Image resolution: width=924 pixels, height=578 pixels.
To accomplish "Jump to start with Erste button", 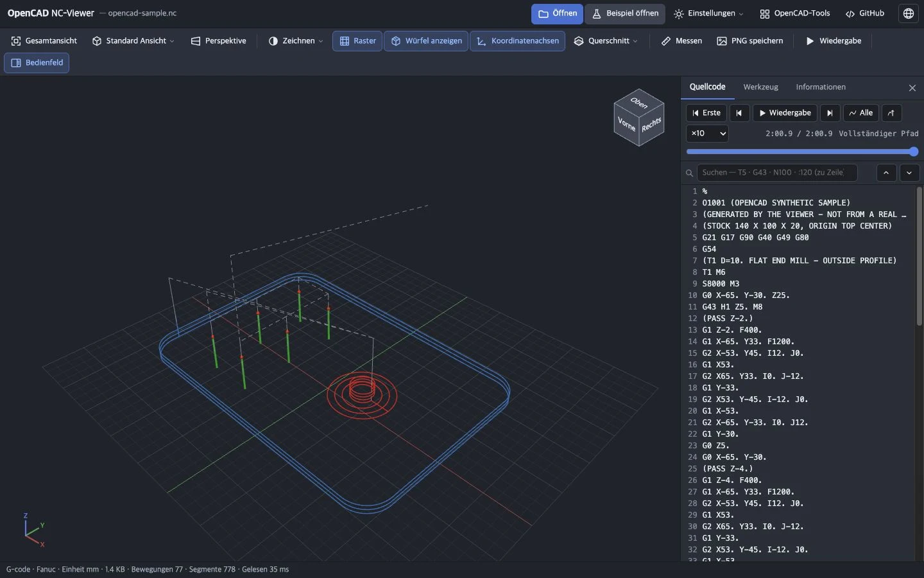I will click(706, 113).
